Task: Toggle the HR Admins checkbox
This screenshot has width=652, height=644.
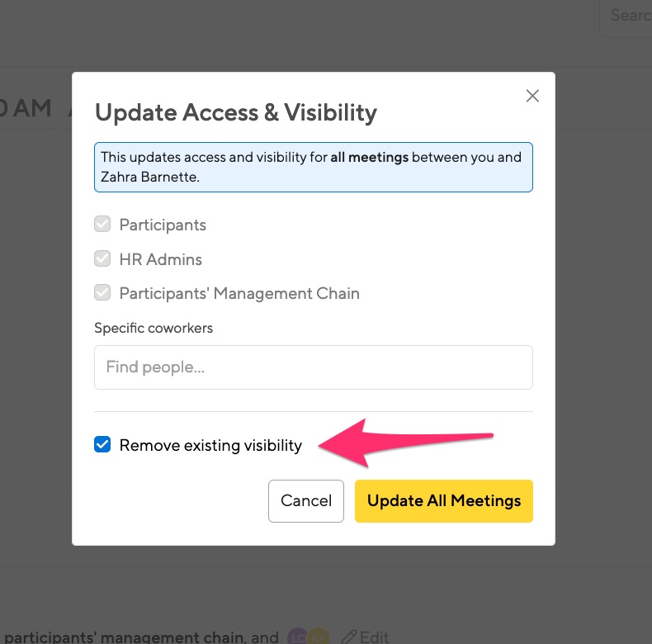Action: point(102,258)
